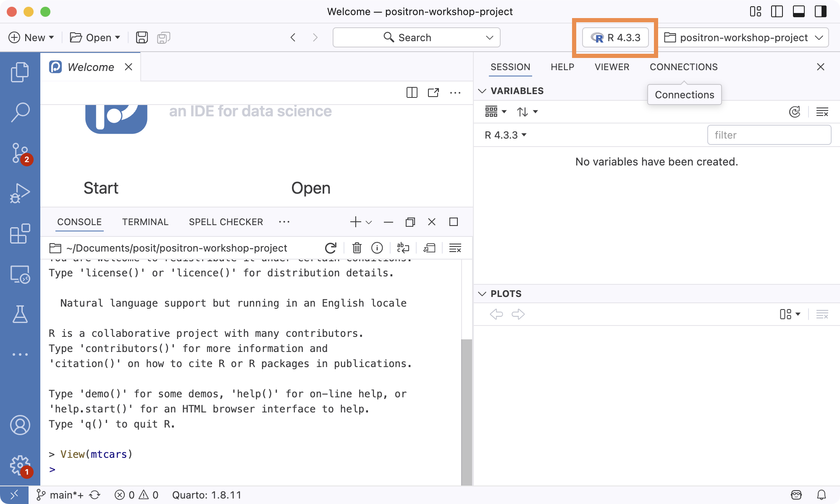Open variables grouping dropdown
This screenshot has height=504, width=840.
[496, 112]
